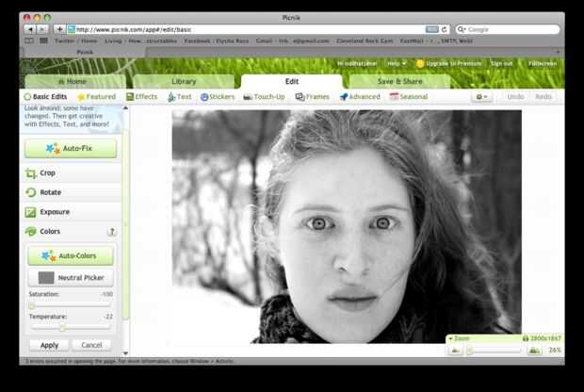Click the zoom out small-image icon
Image resolution: width=584 pixels, height=392 pixels.
tap(455, 351)
